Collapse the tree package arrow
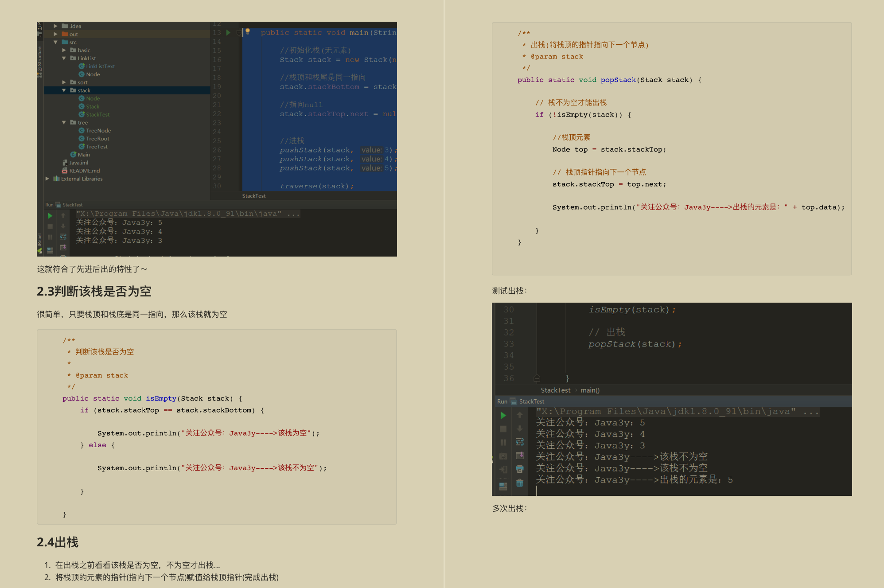This screenshot has width=884, height=588. (64, 122)
